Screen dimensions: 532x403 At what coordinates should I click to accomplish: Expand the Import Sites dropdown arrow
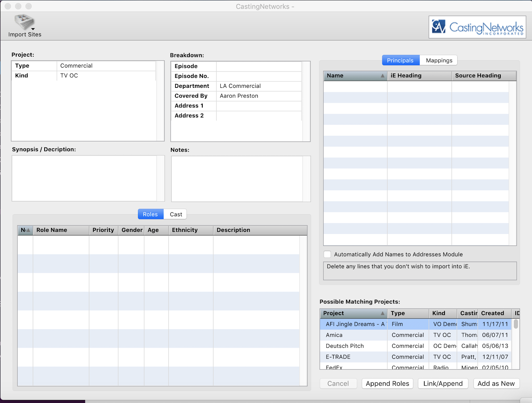pyautogui.click(x=33, y=29)
